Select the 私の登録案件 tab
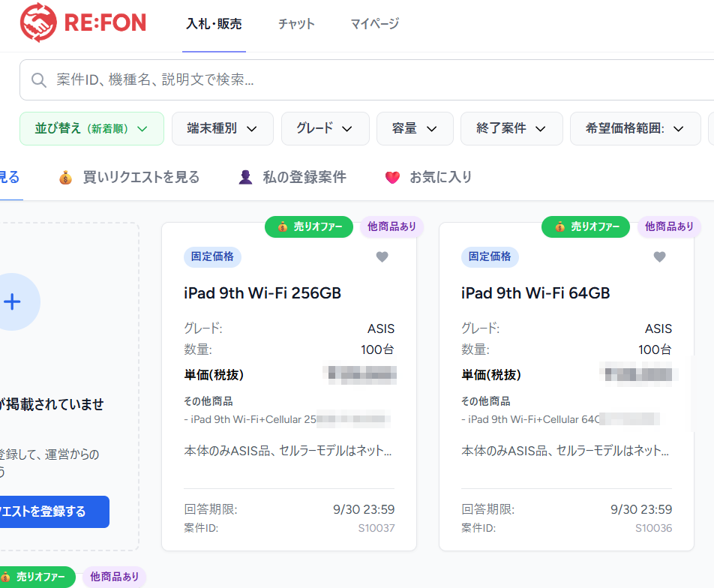Image resolution: width=714 pixels, height=588 pixels. (292, 177)
